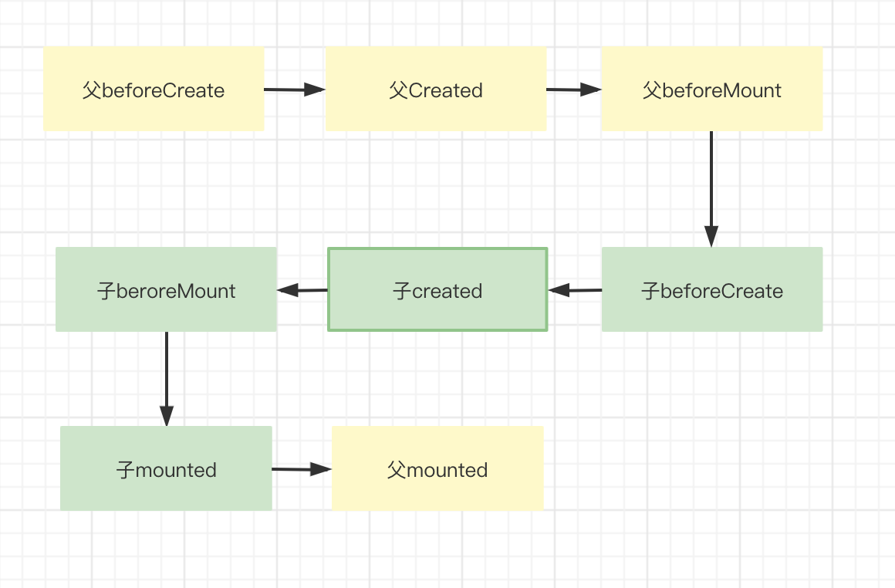The image size is (895, 588).
Task: Select the 父beforeCreate node
Action: (x=154, y=89)
